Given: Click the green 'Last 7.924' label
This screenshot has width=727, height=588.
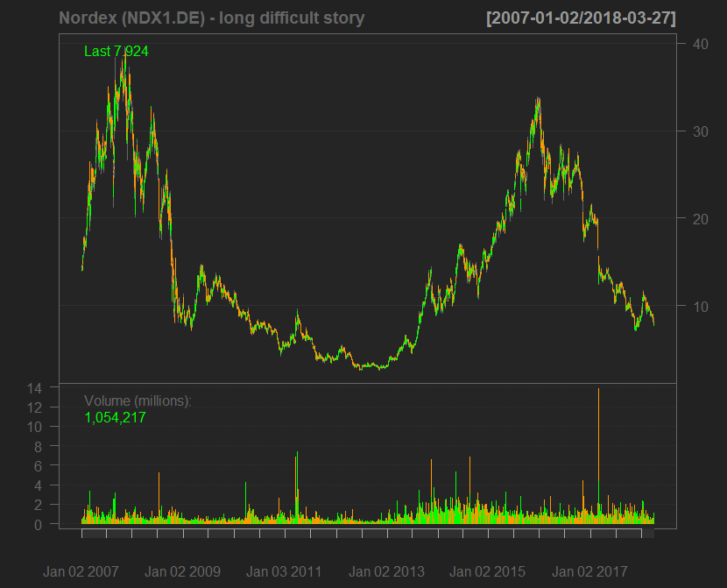Looking at the screenshot, I should tap(116, 52).
